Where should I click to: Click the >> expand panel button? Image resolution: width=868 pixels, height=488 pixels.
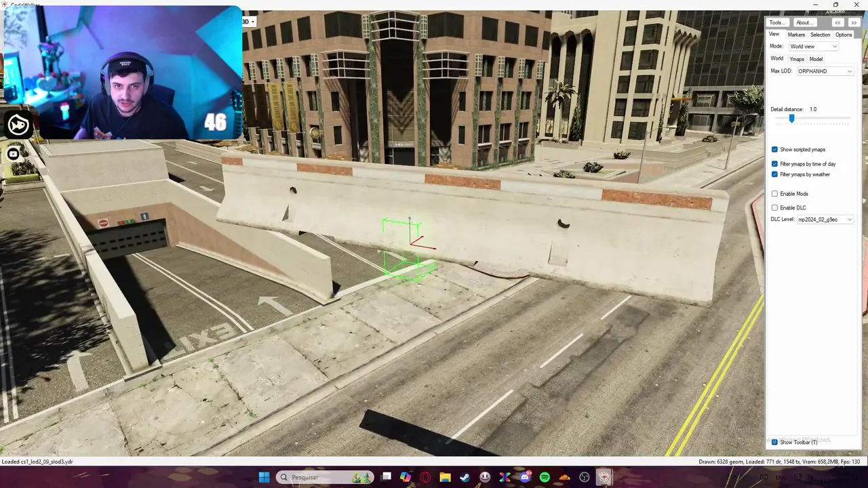coord(854,22)
